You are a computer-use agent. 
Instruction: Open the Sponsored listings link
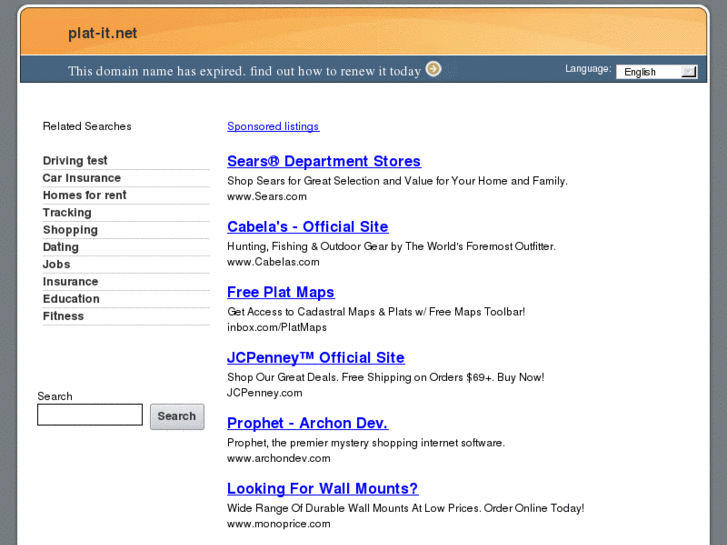273,126
